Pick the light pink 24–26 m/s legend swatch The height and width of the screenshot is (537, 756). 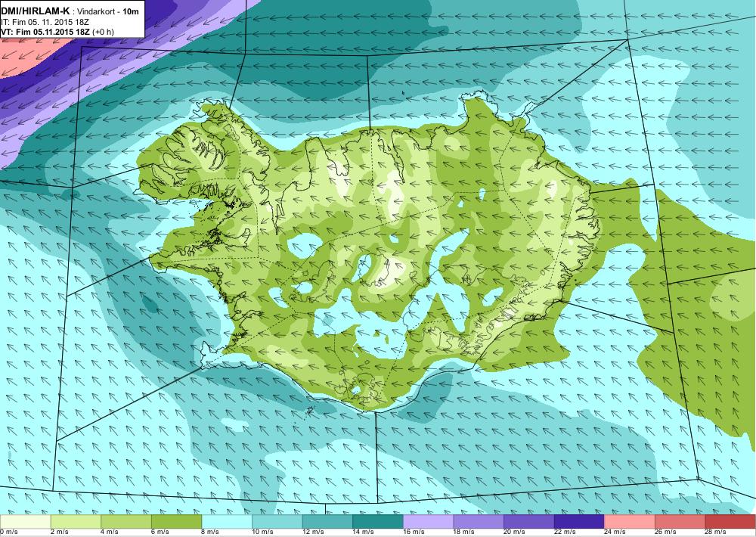[630, 522]
